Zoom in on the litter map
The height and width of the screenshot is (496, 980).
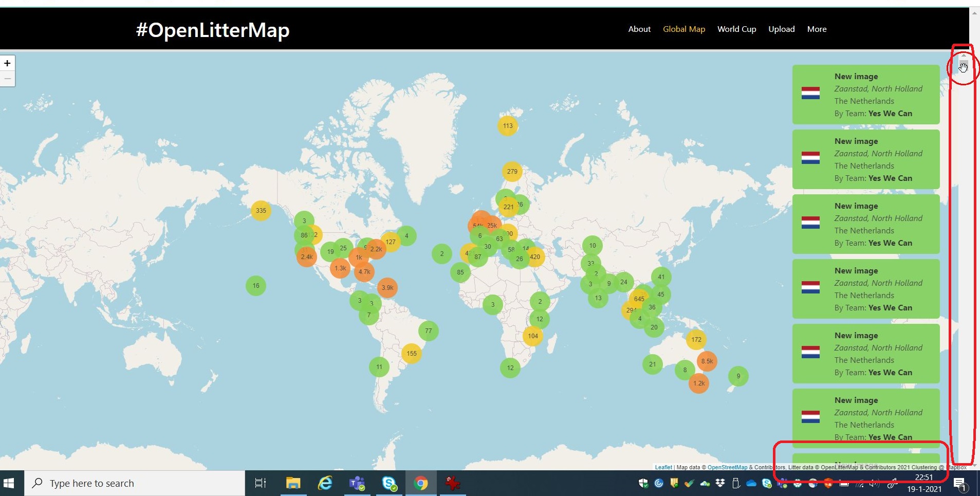pos(7,63)
